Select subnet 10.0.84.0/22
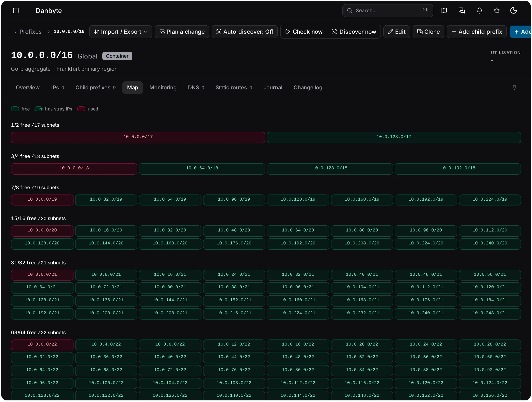This screenshot has height=402, width=532. point(362,370)
